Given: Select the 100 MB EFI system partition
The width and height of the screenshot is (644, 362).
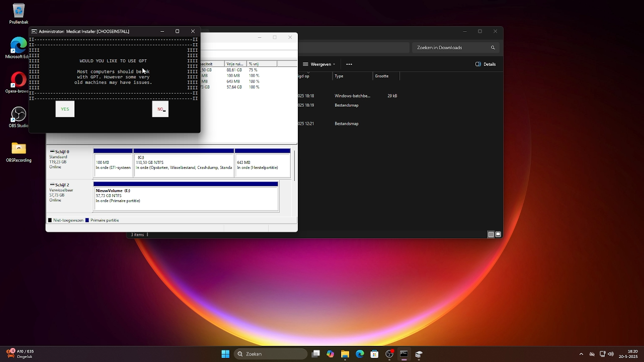Looking at the screenshot, I should pos(113,163).
